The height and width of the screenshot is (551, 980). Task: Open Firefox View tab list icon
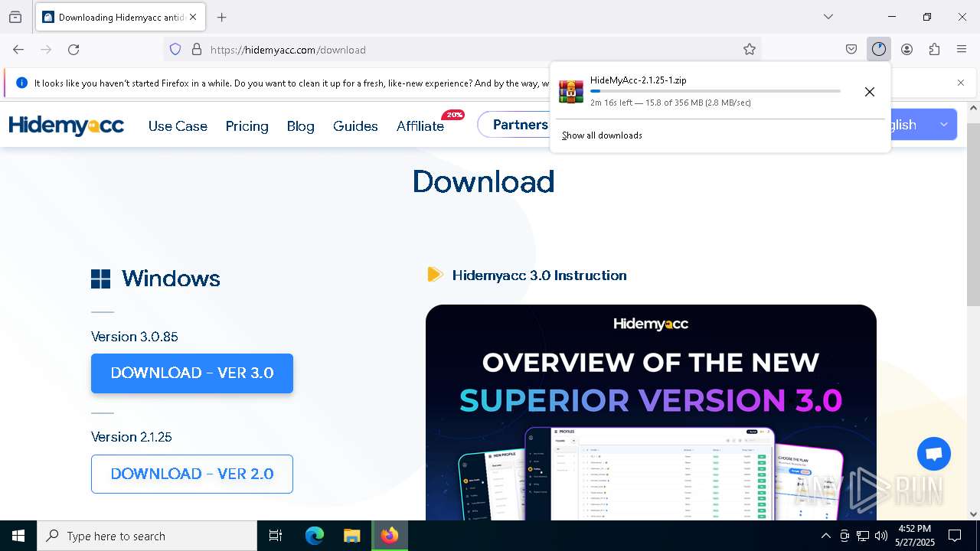15,17
